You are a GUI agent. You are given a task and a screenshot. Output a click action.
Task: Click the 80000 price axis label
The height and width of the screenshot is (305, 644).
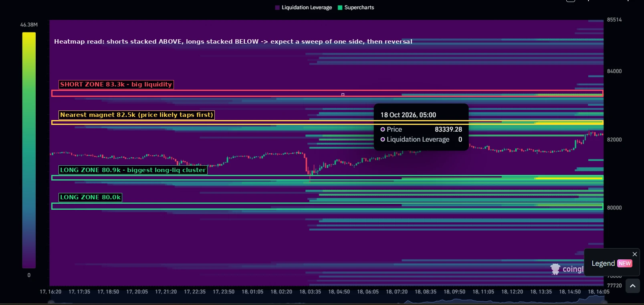click(x=614, y=208)
